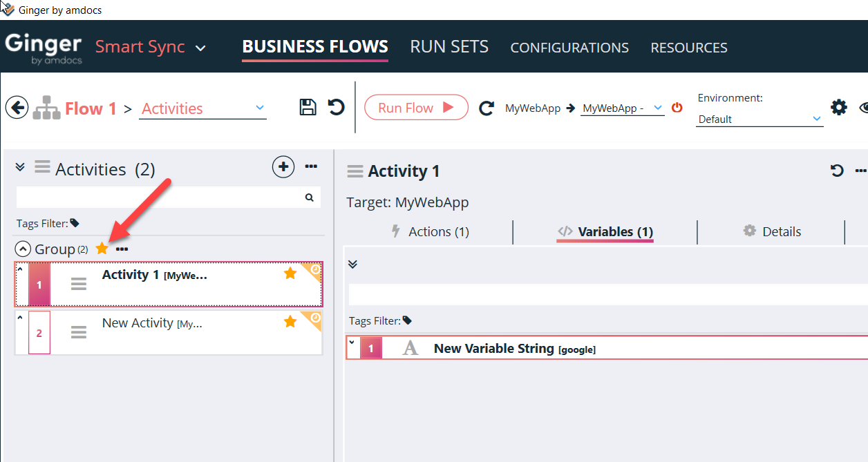Click the Group star icon
The width and height of the screenshot is (868, 462).
coord(102,249)
